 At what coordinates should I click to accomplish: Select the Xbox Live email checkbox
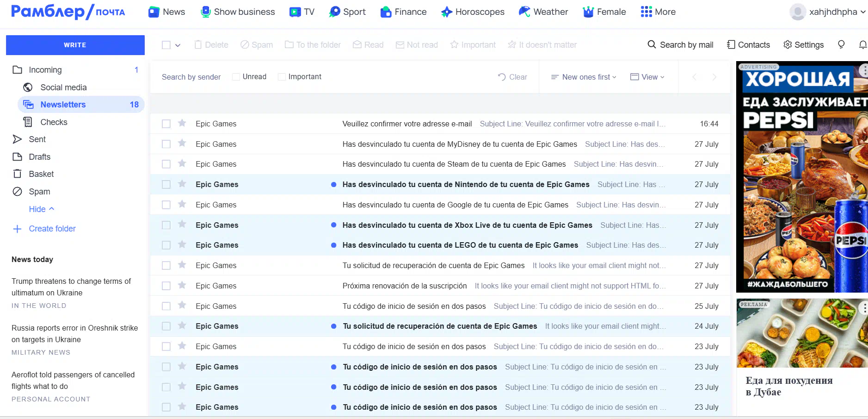tap(166, 225)
